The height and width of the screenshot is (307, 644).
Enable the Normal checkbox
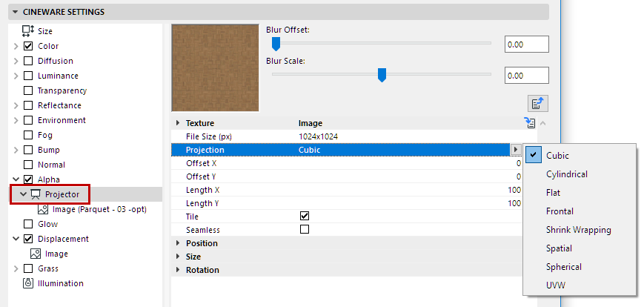click(28, 165)
